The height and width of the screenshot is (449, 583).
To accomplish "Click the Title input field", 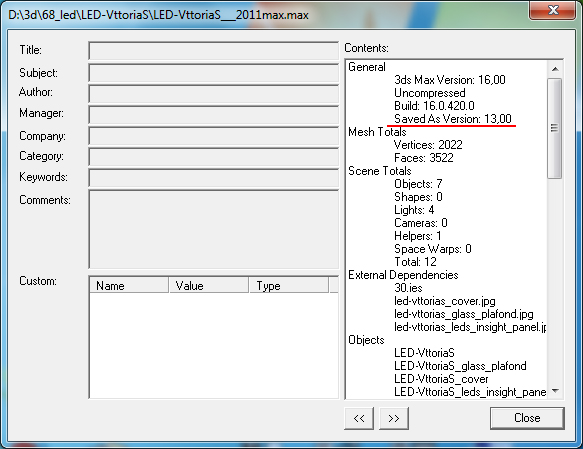I will (213, 51).
